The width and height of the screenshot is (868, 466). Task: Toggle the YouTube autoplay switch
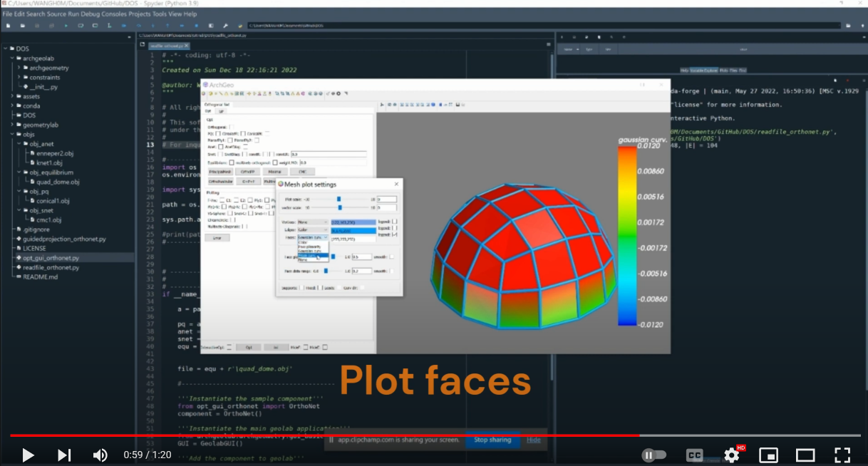653,455
